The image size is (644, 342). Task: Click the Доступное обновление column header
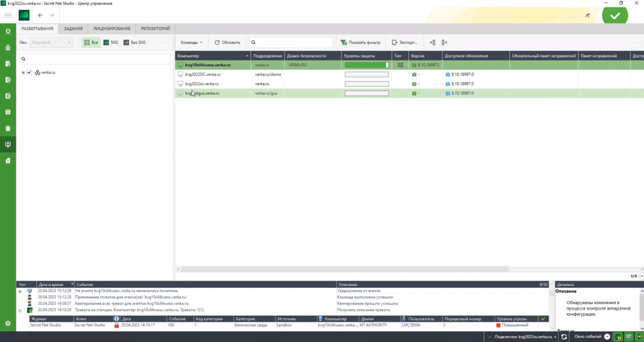476,56
